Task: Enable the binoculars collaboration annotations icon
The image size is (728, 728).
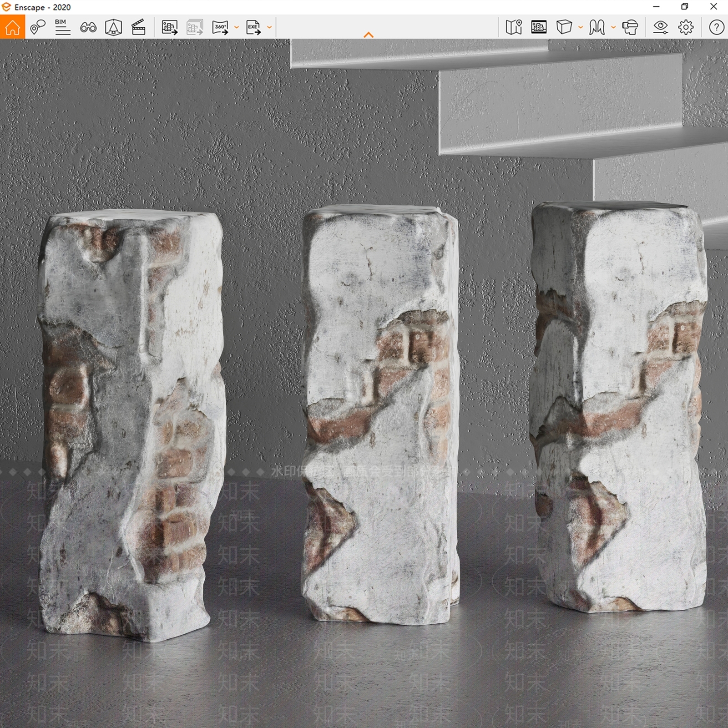Action: (x=88, y=27)
